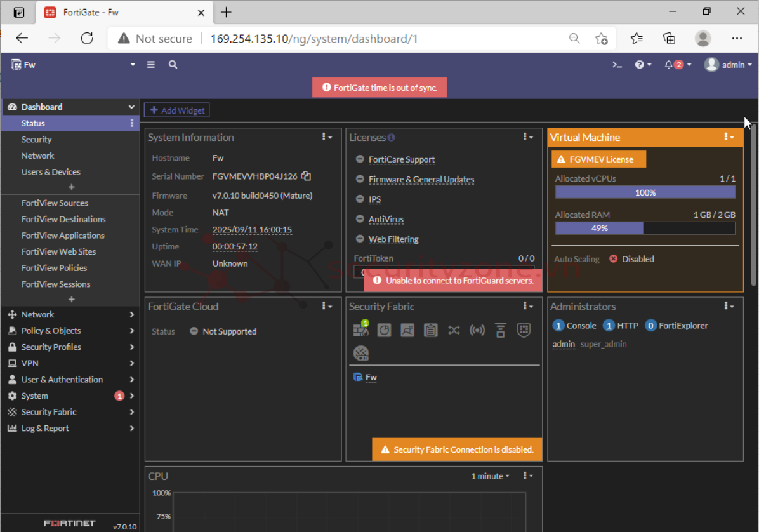This screenshot has width=759, height=532.
Task: Collapse the Dashboard section chevron
Action: [131, 107]
